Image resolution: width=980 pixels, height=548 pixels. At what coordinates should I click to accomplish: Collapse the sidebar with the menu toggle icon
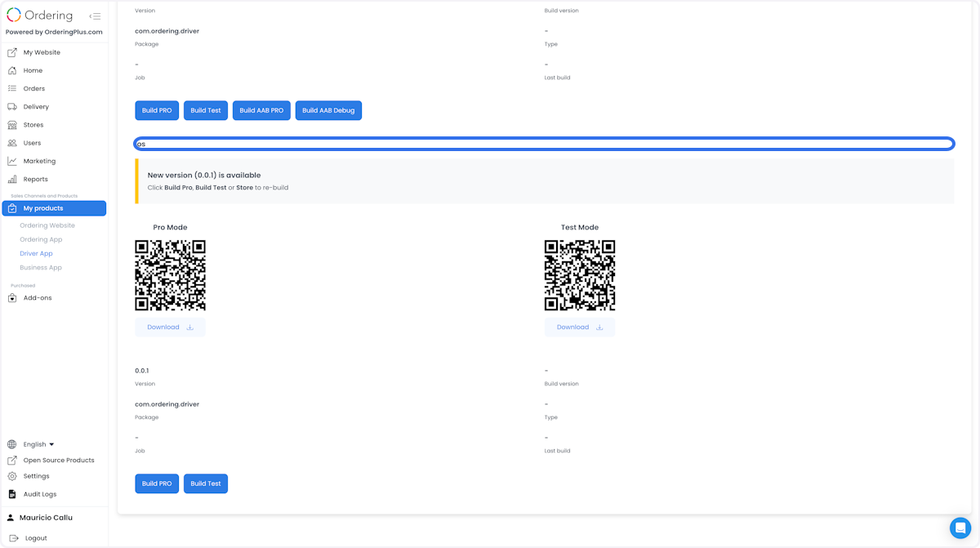tap(95, 16)
